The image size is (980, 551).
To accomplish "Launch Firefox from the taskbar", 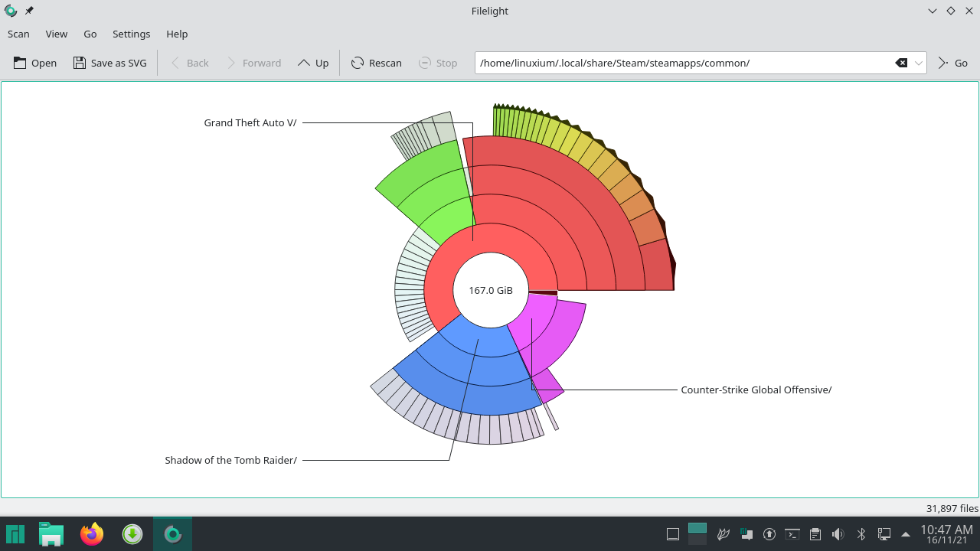I will pos(92,534).
